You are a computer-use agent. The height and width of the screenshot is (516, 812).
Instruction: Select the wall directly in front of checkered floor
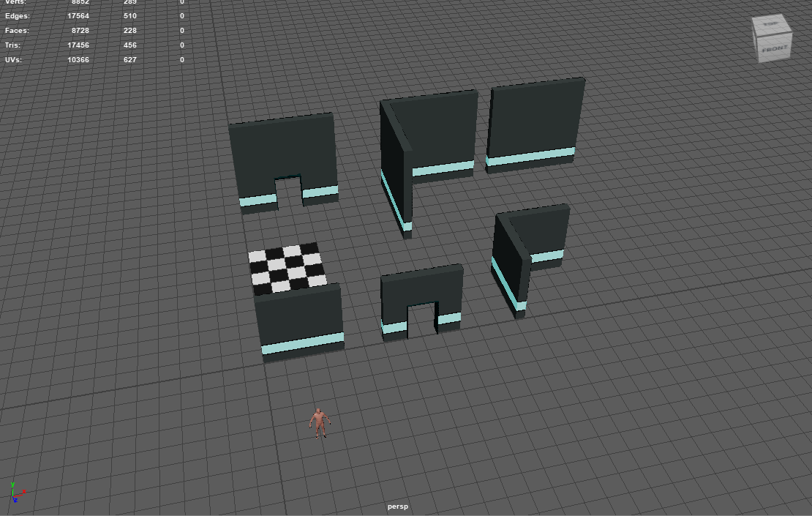click(x=300, y=322)
